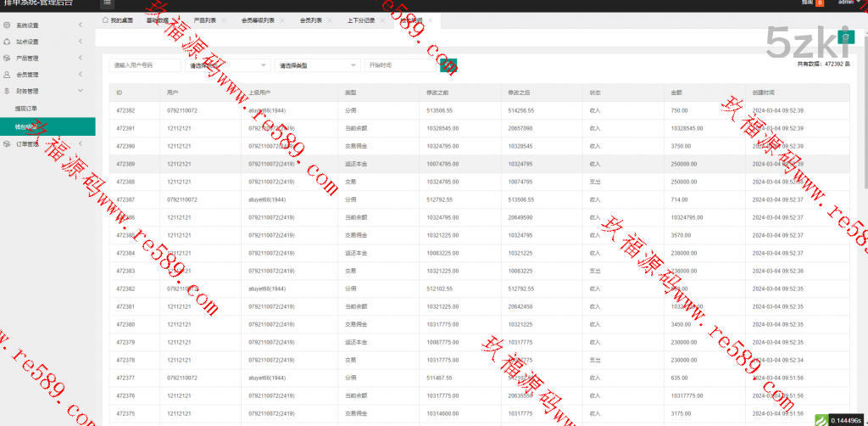Click the 系统设置 sidebar icon

pos(7,25)
